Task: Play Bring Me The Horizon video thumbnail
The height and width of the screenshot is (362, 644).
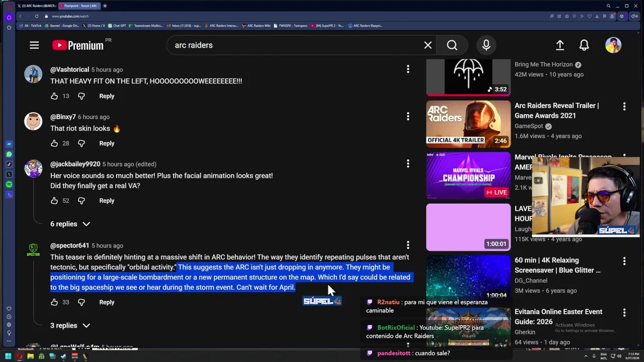Action: tap(468, 77)
